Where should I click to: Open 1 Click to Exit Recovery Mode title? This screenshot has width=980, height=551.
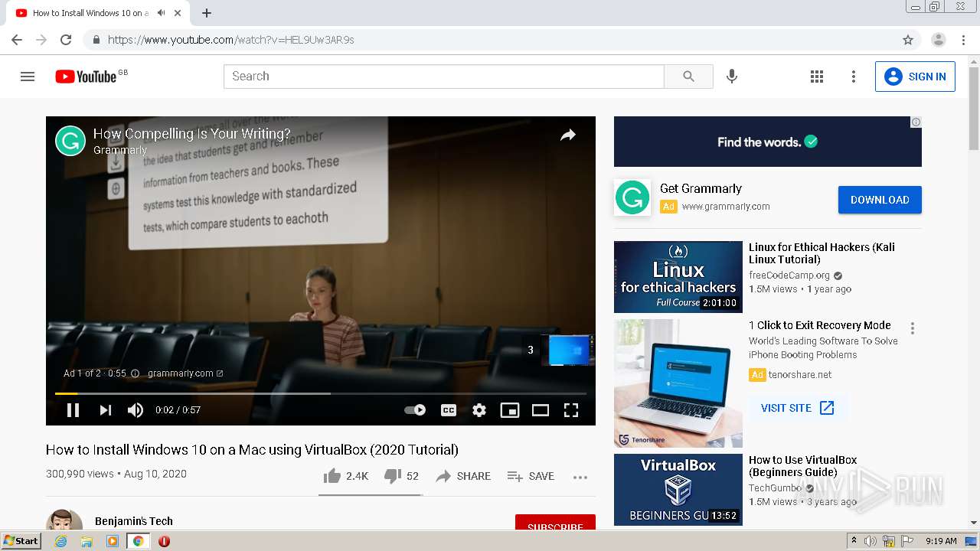(x=820, y=325)
